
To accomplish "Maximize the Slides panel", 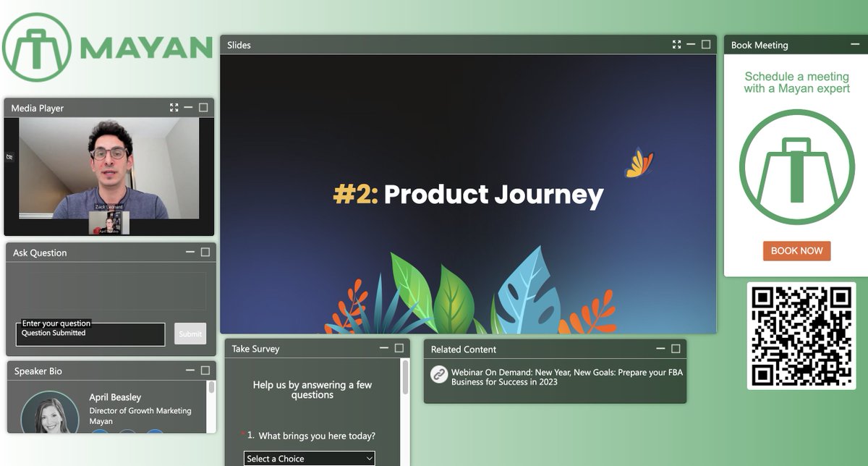I will click(x=706, y=44).
